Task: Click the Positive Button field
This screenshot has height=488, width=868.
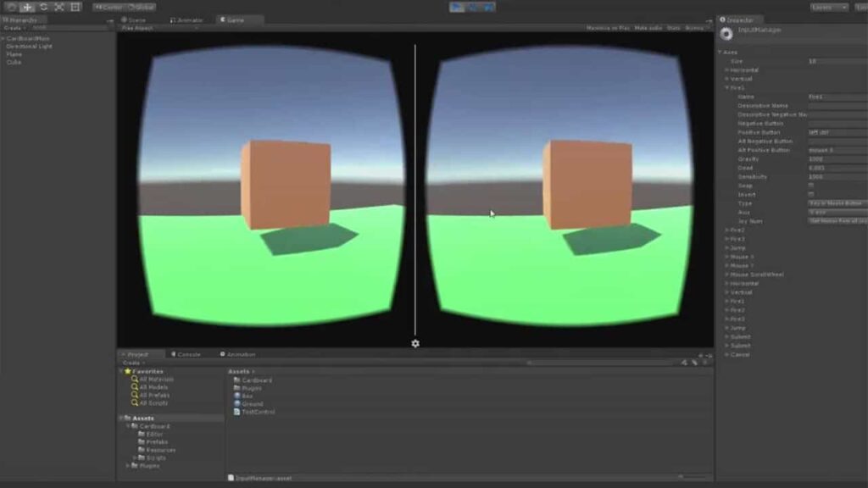Action: (x=837, y=133)
